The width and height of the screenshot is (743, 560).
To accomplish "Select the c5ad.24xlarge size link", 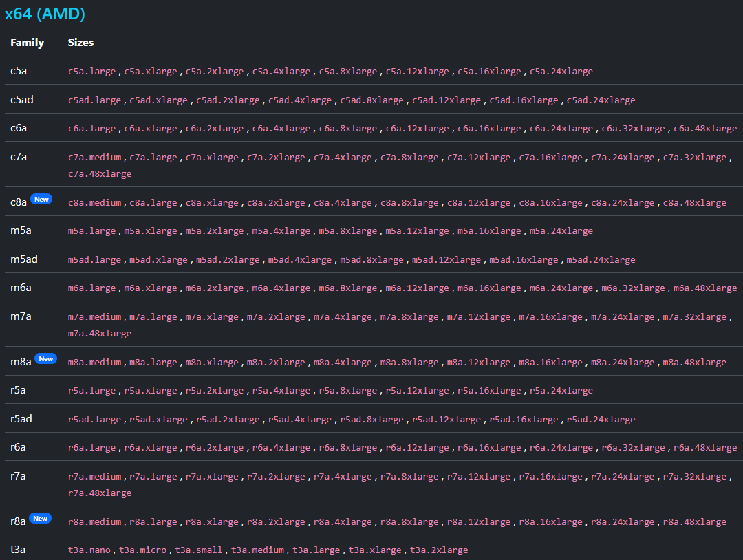I will [x=601, y=100].
